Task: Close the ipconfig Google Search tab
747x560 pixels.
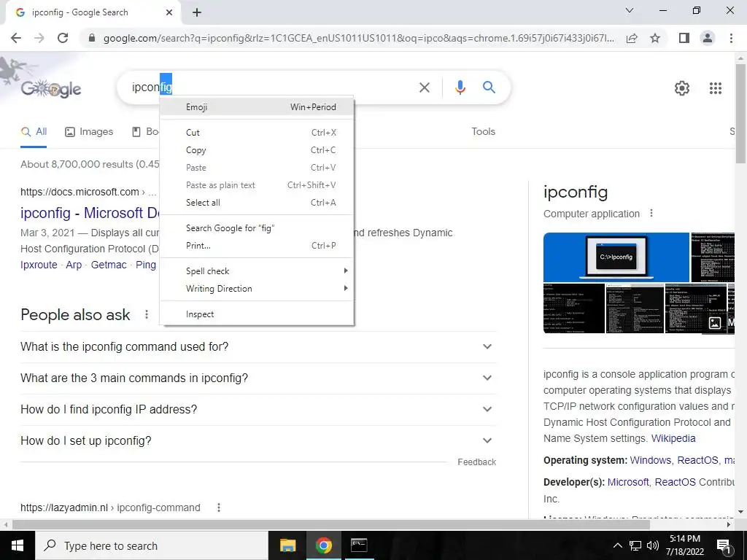Action: point(169,13)
